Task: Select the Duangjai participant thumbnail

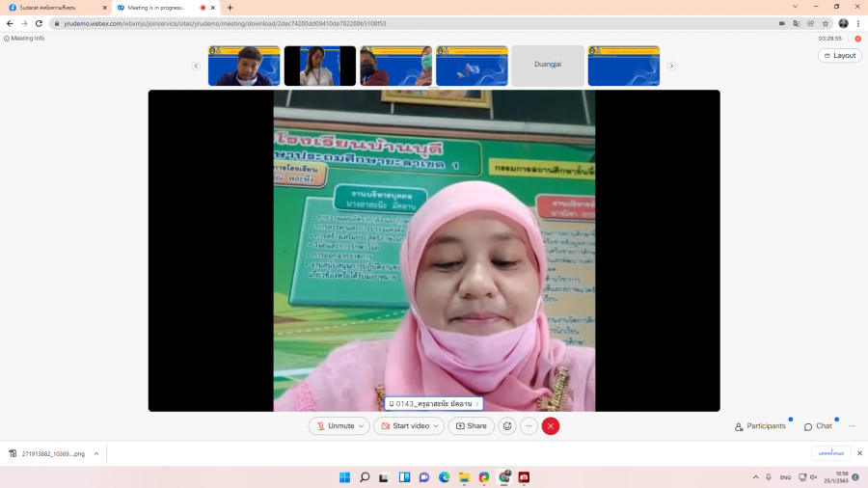Action: pos(547,66)
